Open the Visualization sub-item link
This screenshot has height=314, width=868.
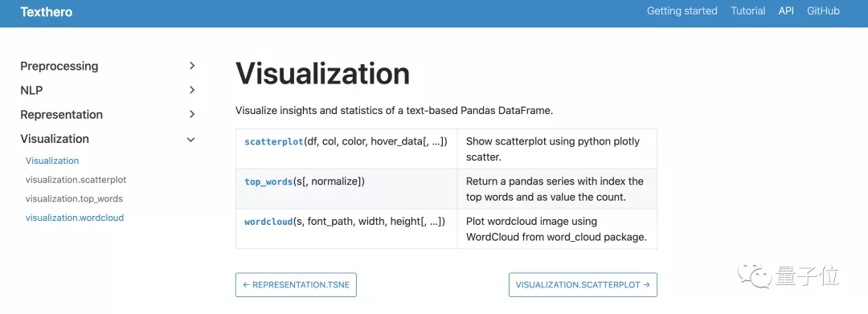(52, 161)
